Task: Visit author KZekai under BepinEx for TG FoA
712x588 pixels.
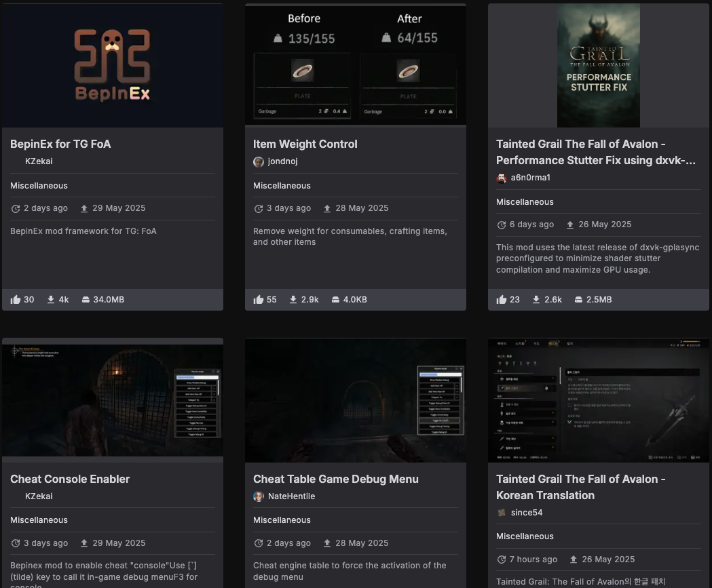Action: click(39, 161)
